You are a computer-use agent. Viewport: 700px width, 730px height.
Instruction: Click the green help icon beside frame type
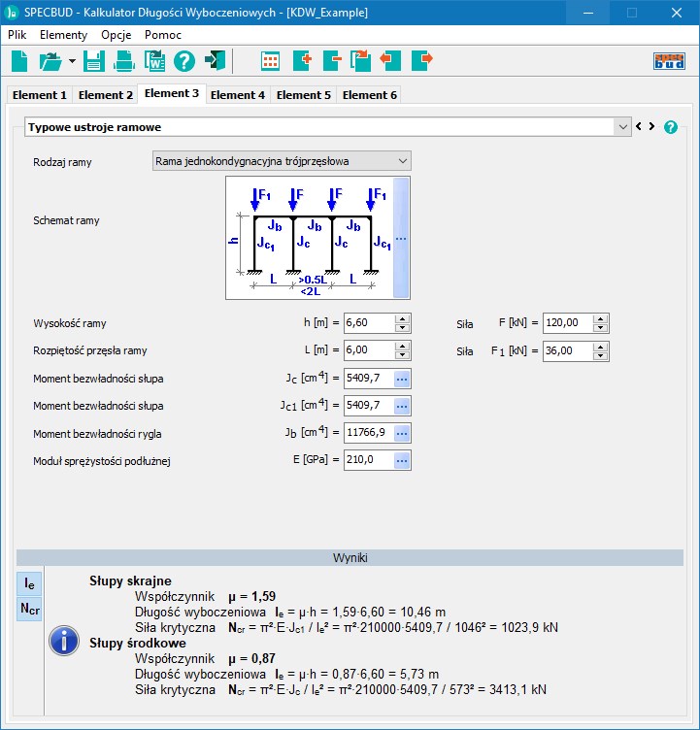670,127
